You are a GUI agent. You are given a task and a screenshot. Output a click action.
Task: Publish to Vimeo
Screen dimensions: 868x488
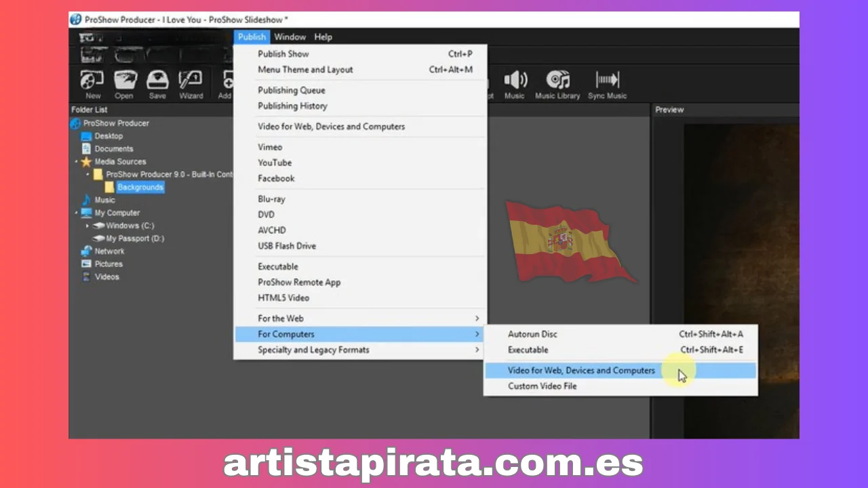360,147
